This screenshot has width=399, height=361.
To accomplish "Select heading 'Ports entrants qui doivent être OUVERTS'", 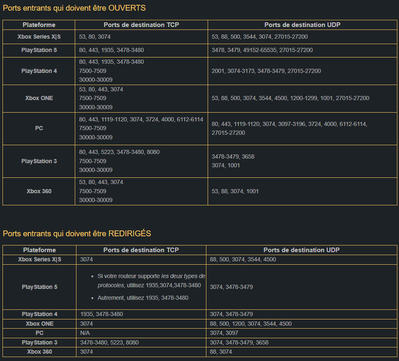I will 74,8.
